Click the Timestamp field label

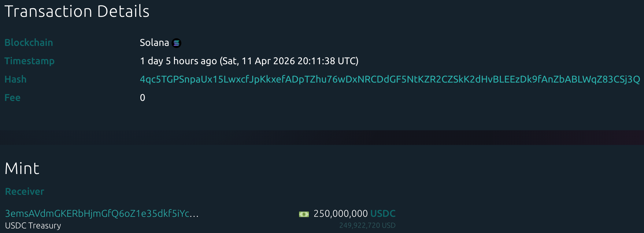[29, 61]
